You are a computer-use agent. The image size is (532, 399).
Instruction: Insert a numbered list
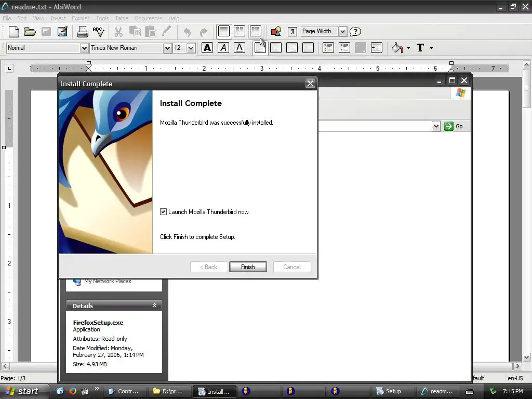(x=328, y=48)
